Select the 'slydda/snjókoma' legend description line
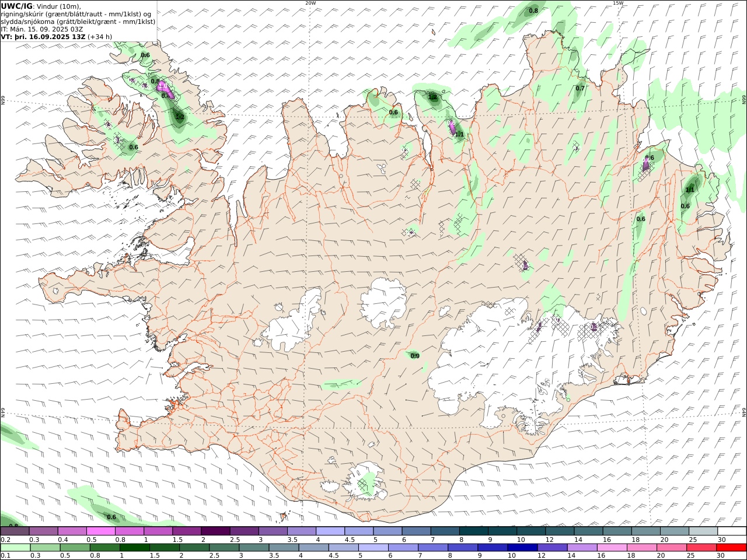This screenshot has width=747, height=560. click(78, 22)
